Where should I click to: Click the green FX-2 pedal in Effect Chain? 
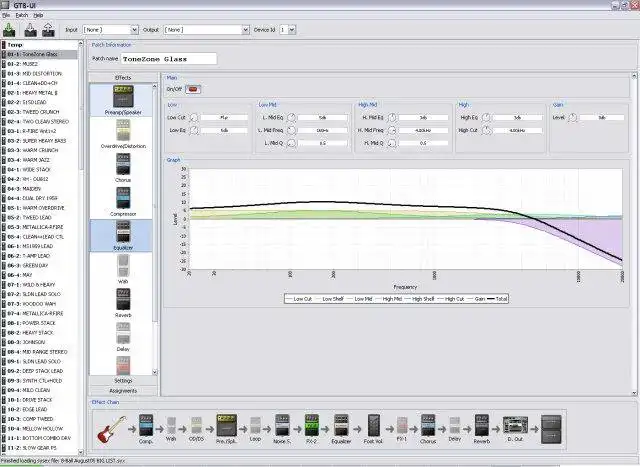click(311, 426)
